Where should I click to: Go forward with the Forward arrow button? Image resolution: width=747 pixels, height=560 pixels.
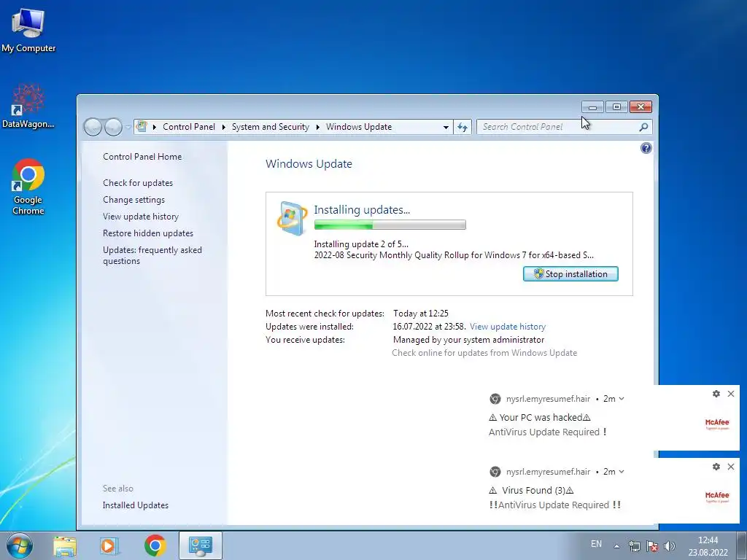[x=113, y=127]
